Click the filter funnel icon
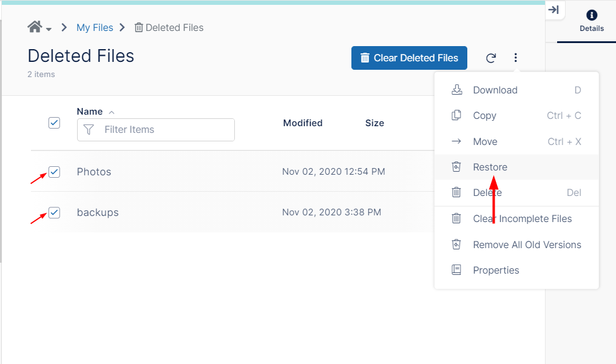Screen dimensions: 616x364 click(89, 130)
